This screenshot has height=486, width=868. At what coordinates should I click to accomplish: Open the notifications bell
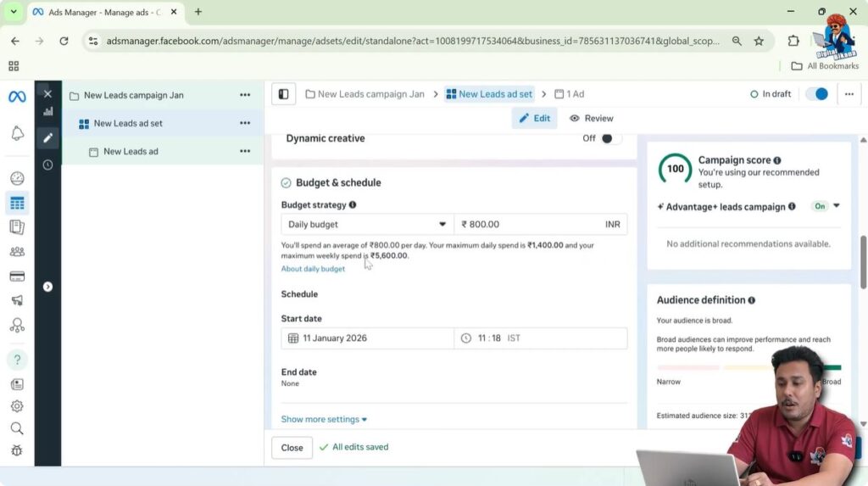click(x=17, y=133)
